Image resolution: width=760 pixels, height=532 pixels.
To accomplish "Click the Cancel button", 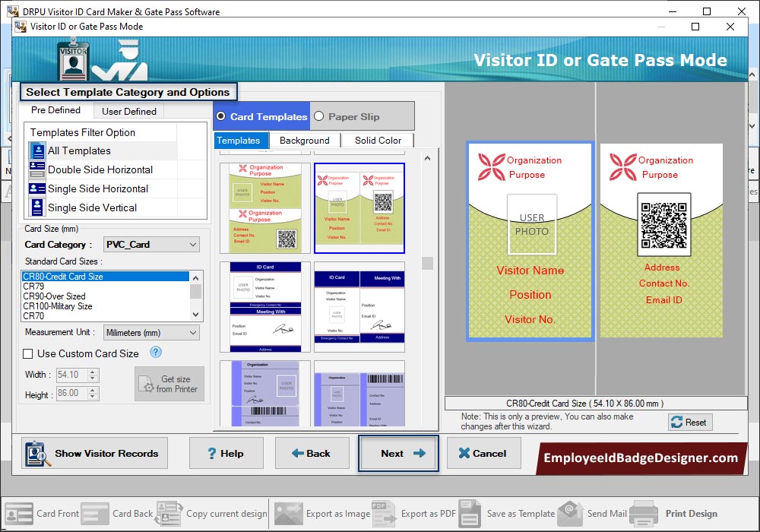I will pos(483,454).
